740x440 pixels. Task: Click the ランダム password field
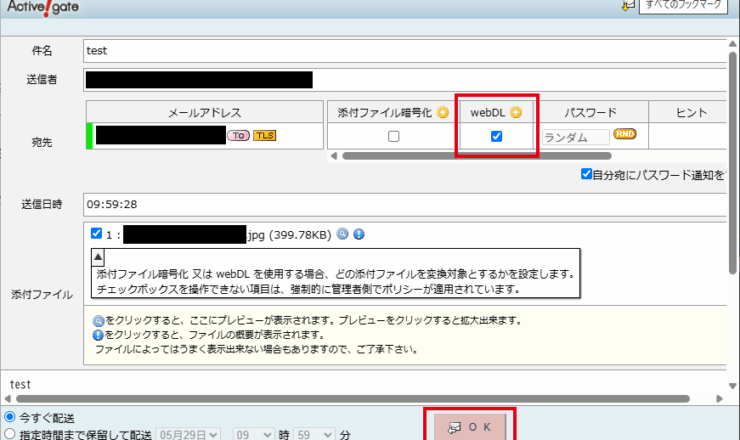coord(575,137)
